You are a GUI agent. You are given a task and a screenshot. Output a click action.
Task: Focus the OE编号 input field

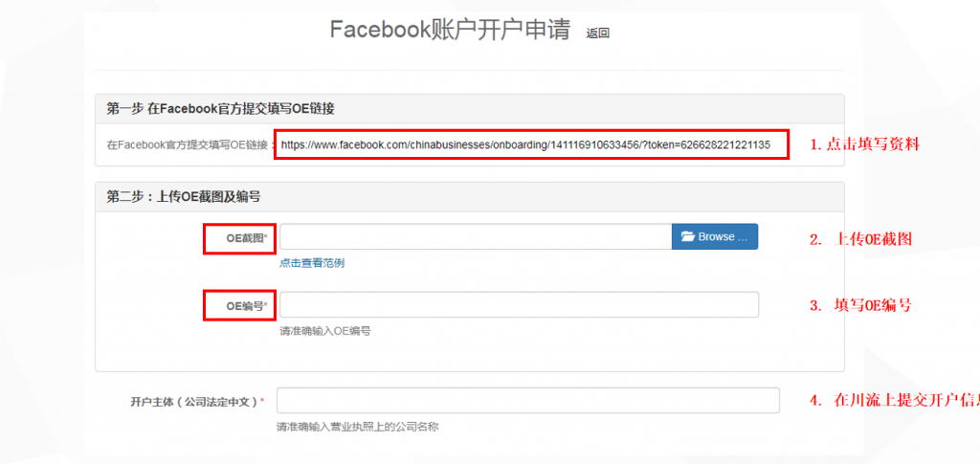pyautogui.click(x=520, y=305)
